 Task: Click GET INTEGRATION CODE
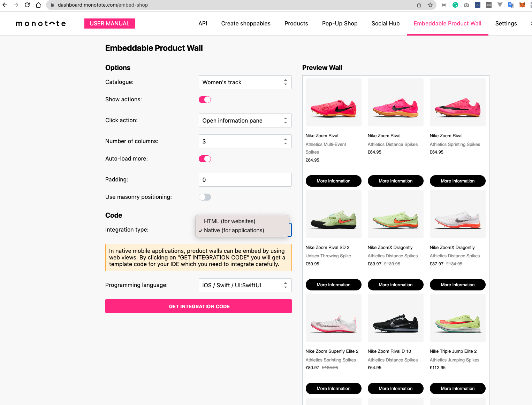point(199,306)
